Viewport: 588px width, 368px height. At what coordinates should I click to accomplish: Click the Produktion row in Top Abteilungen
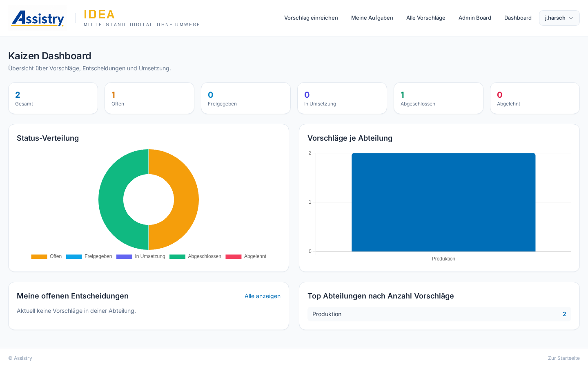point(439,314)
